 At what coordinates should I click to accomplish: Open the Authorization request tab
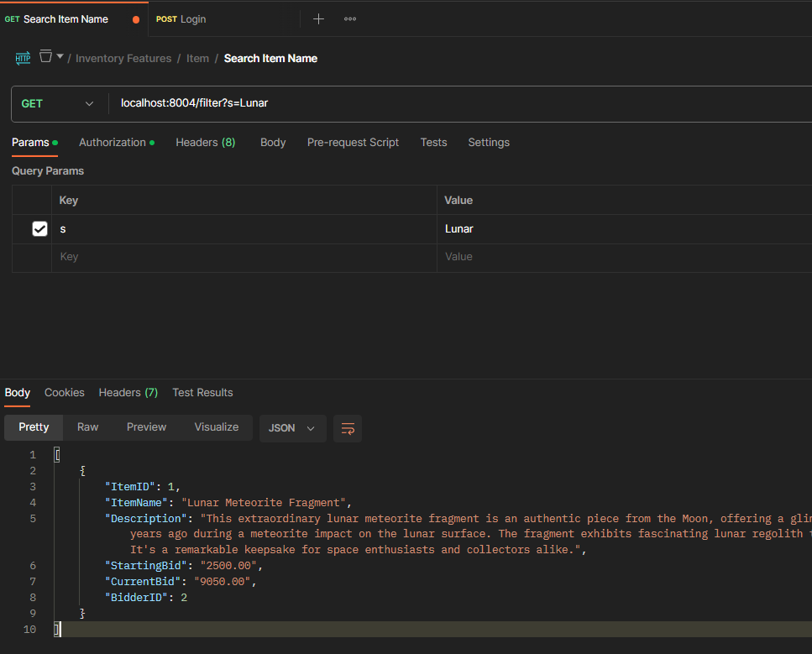[x=113, y=142]
